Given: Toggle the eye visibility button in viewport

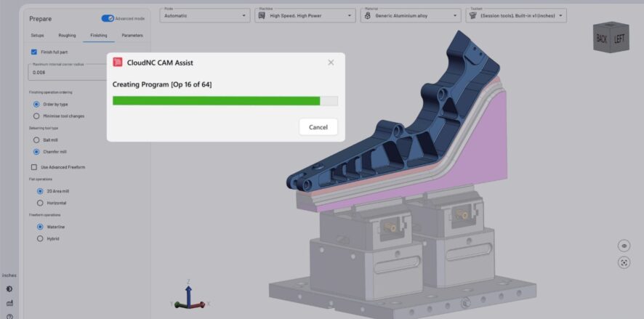Looking at the screenshot, I should pyautogui.click(x=624, y=246).
